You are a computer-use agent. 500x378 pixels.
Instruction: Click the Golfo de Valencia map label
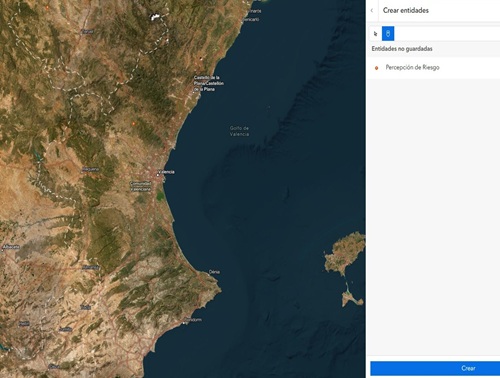click(239, 131)
